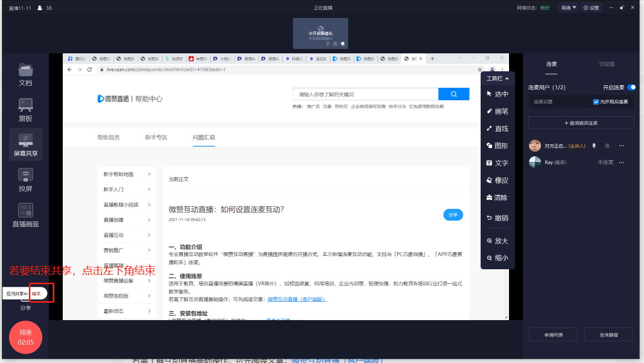Screen dimensions: 644x363
Task: Pick the 选中 selection tool
Action: [x=498, y=94]
